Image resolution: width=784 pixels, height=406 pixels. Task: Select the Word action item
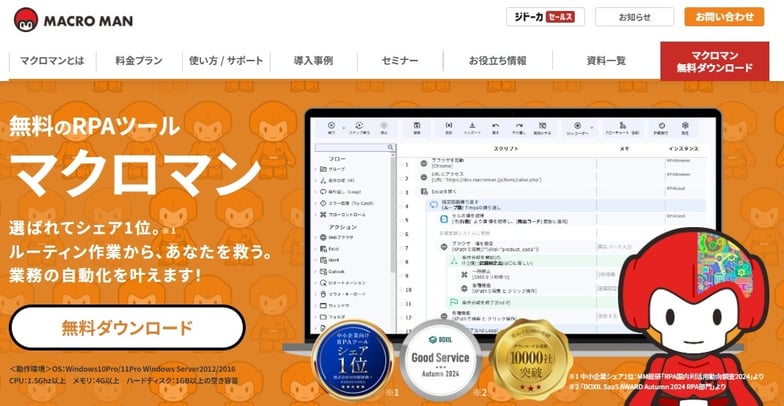click(329, 260)
